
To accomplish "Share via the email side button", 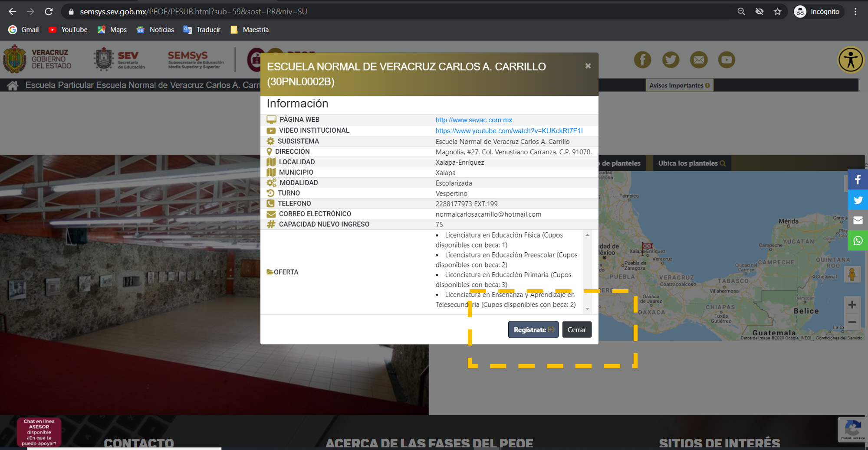I will [858, 220].
